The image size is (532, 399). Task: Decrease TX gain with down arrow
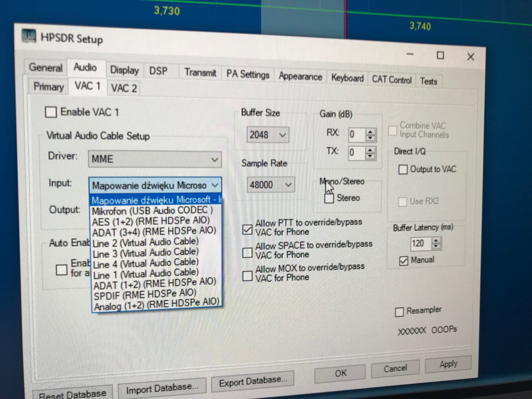tap(370, 156)
